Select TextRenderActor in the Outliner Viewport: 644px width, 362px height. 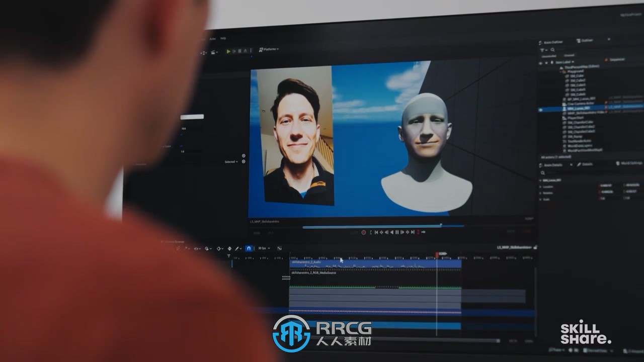(x=580, y=141)
